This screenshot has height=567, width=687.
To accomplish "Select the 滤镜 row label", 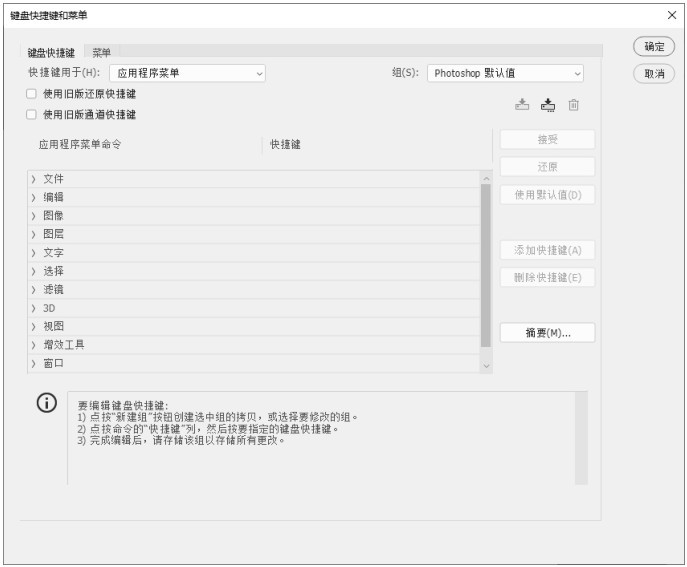I will point(53,290).
